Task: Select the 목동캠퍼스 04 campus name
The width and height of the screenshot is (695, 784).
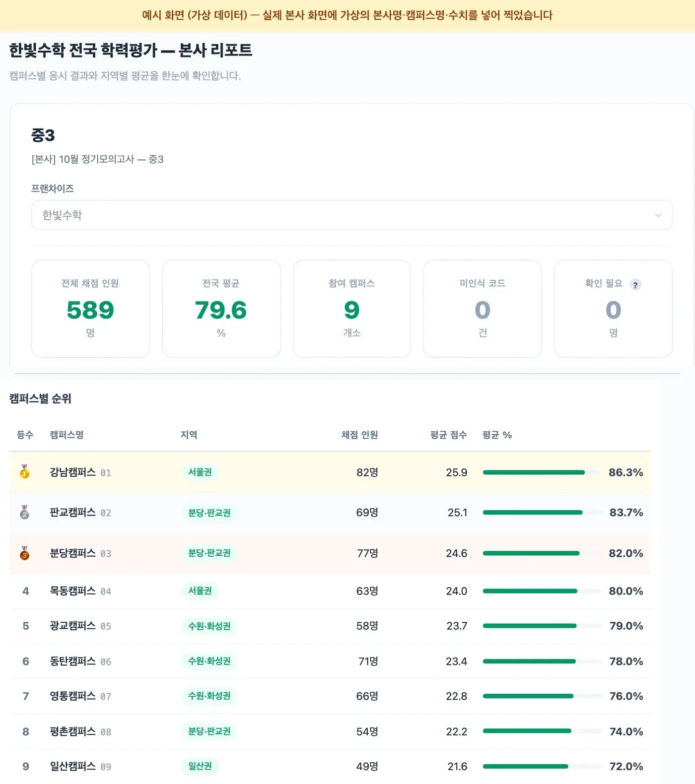Action: click(80, 591)
